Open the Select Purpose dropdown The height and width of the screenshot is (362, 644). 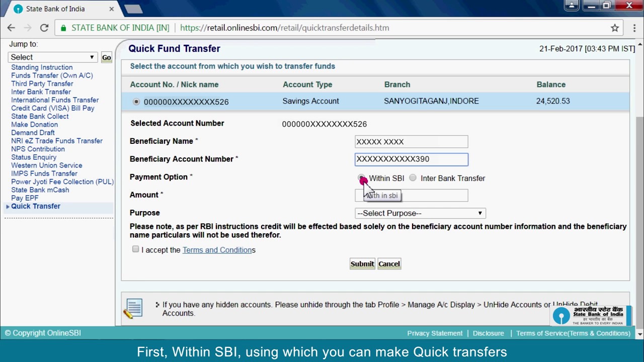click(x=420, y=213)
